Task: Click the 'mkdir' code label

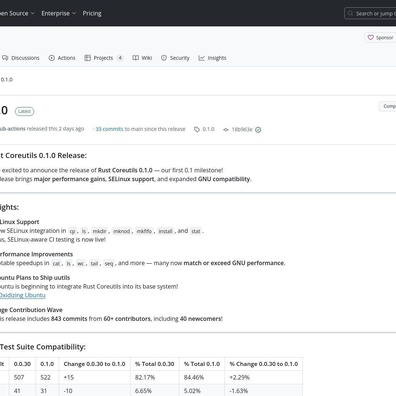Action: [99, 231]
